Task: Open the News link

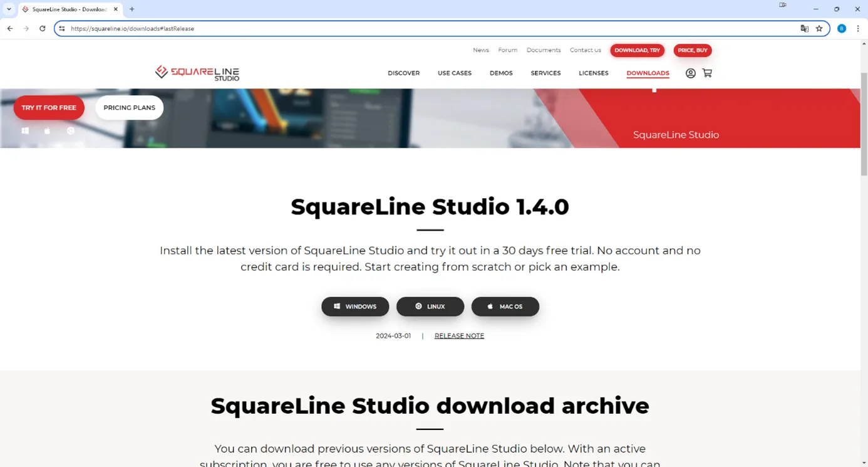Action: (481, 50)
